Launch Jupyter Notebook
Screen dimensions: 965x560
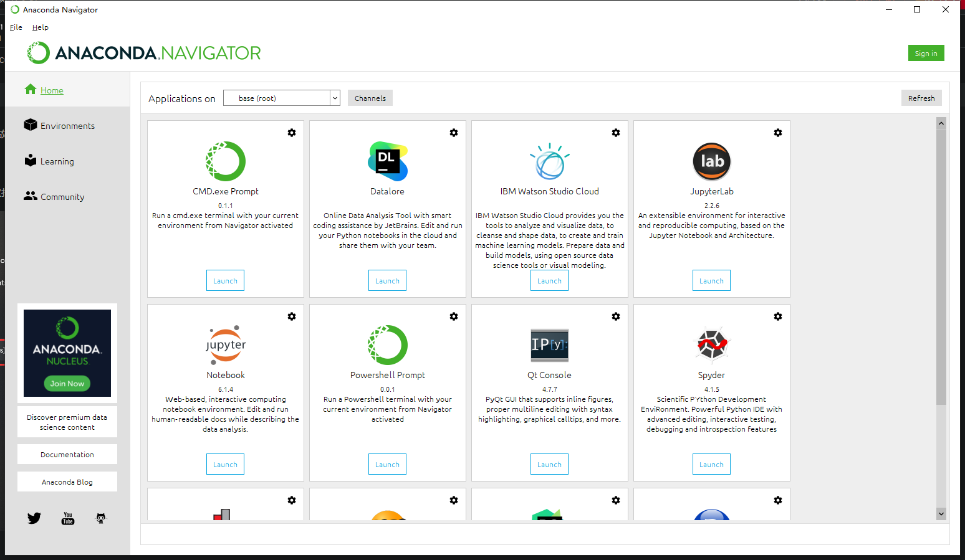[x=226, y=464]
